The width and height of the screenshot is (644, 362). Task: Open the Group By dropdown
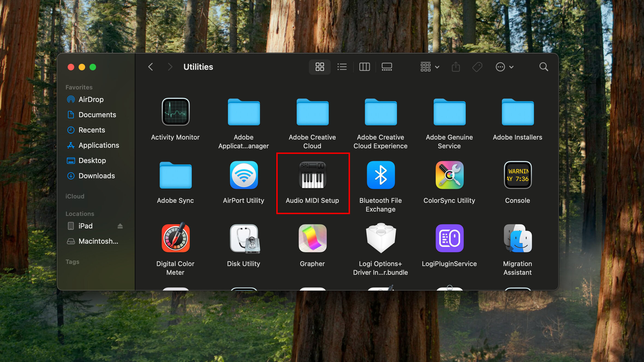point(430,67)
